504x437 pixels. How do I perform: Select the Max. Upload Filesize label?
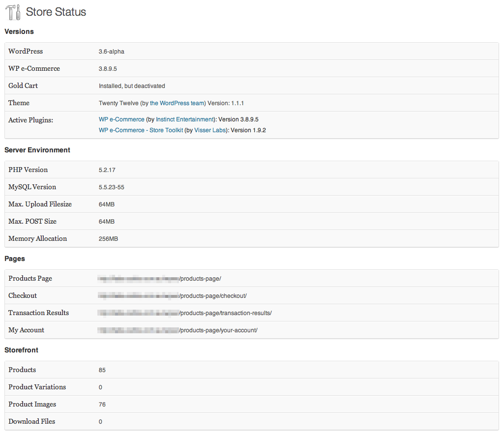point(40,204)
